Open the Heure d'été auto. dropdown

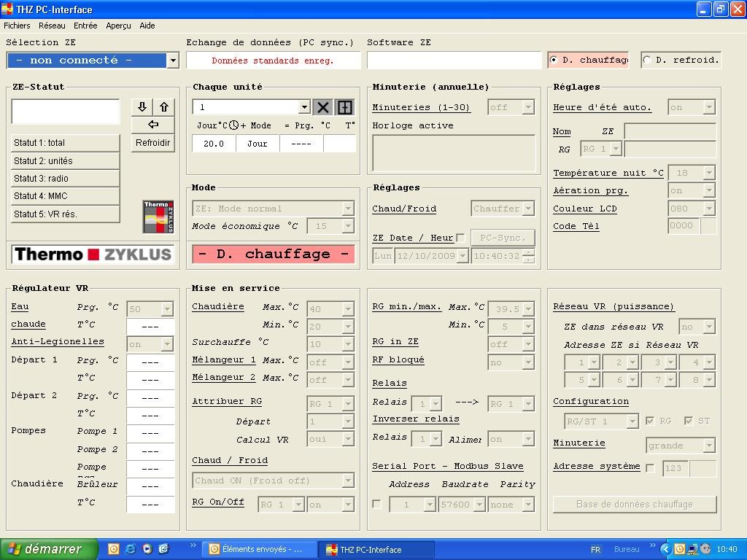(709, 107)
